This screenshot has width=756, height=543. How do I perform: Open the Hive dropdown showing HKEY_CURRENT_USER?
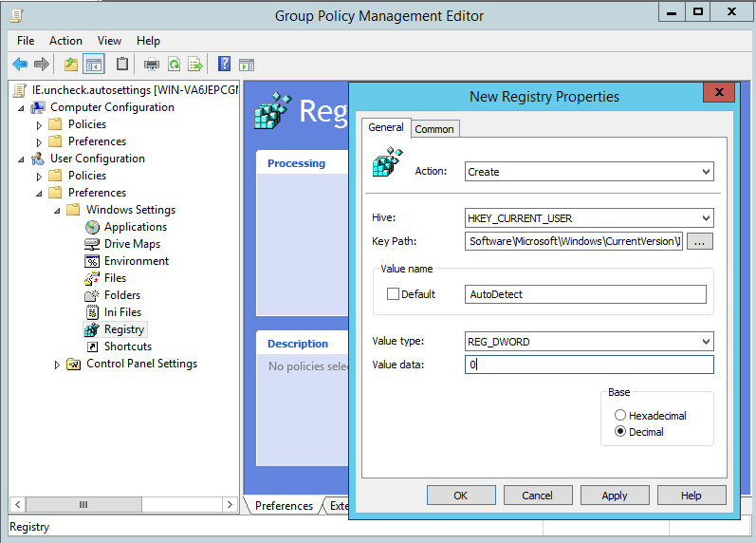coord(589,218)
